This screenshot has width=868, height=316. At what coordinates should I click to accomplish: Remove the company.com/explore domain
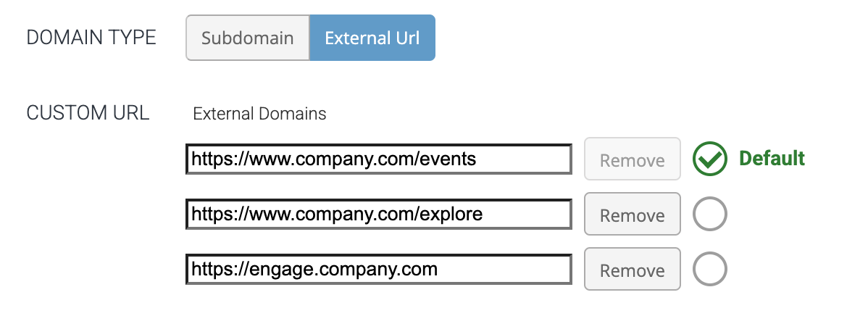coord(632,215)
